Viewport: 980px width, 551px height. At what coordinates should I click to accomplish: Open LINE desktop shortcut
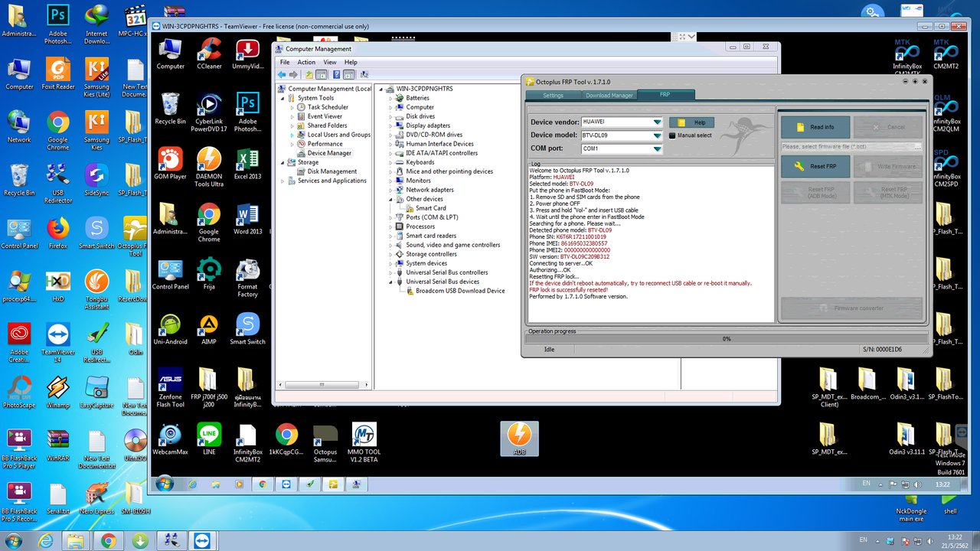point(209,439)
